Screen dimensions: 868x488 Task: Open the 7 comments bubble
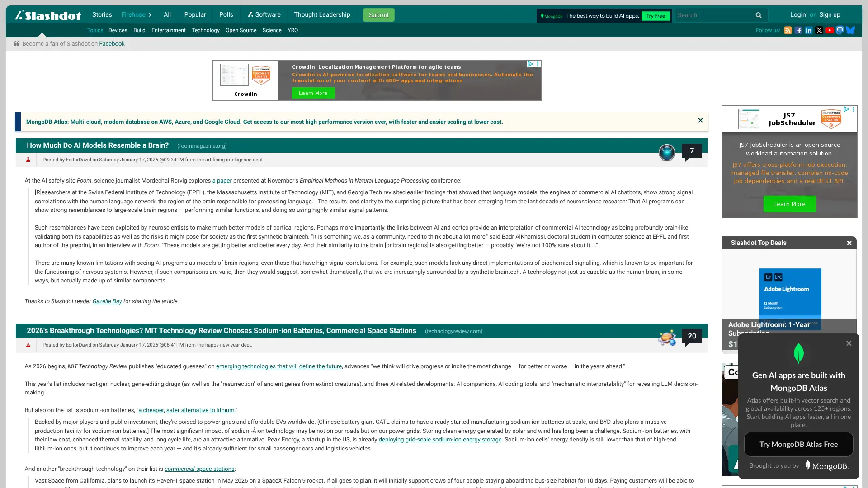(x=692, y=151)
